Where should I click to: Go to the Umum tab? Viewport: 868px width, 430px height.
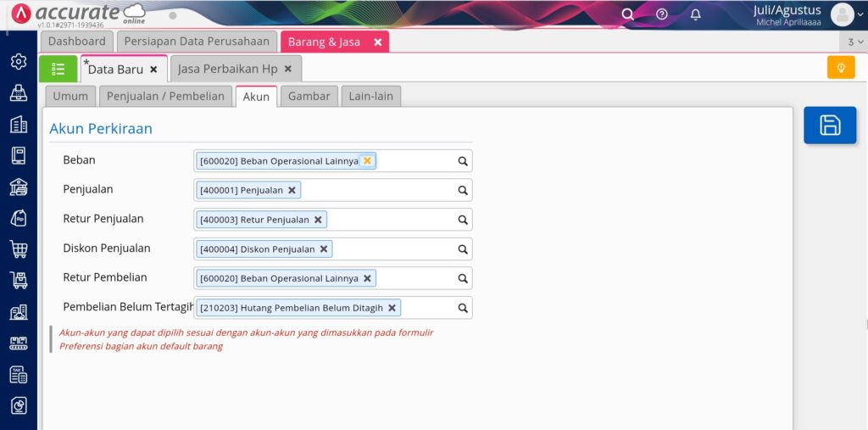click(70, 96)
